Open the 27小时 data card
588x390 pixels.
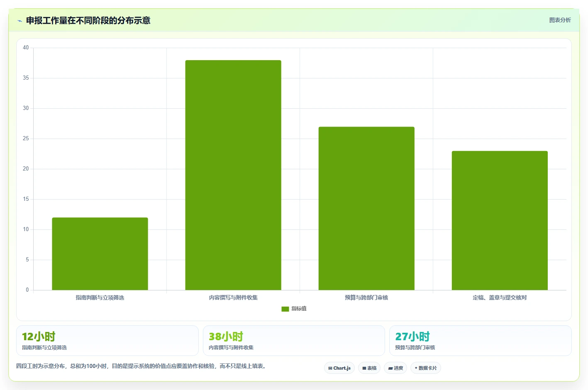pyautogui.click(x=481, y=341)
